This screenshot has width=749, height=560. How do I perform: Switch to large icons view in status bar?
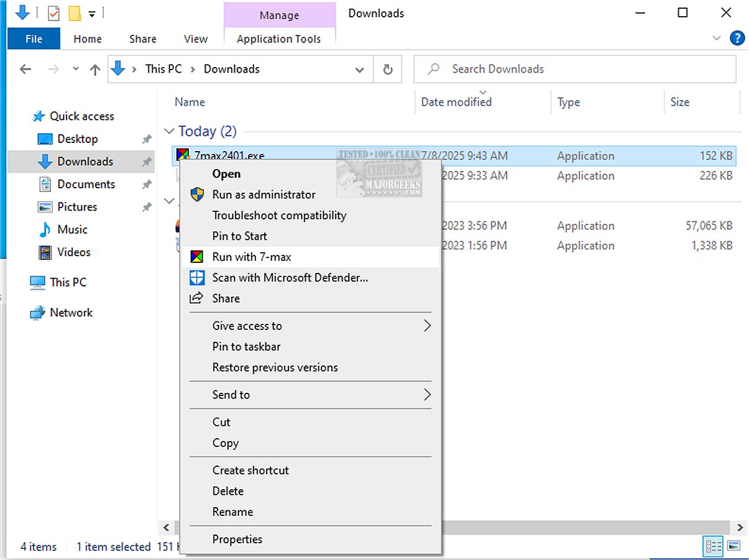pyautogui.click(x=734, y=546)
